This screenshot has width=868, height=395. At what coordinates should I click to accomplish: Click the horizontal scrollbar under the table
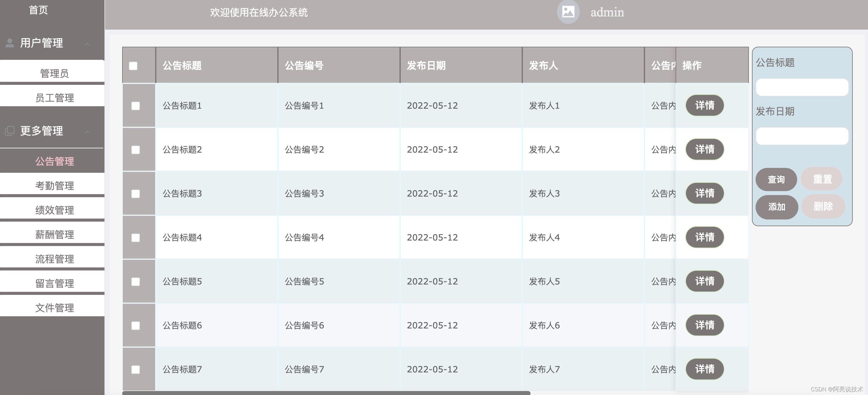coord(326,393)
